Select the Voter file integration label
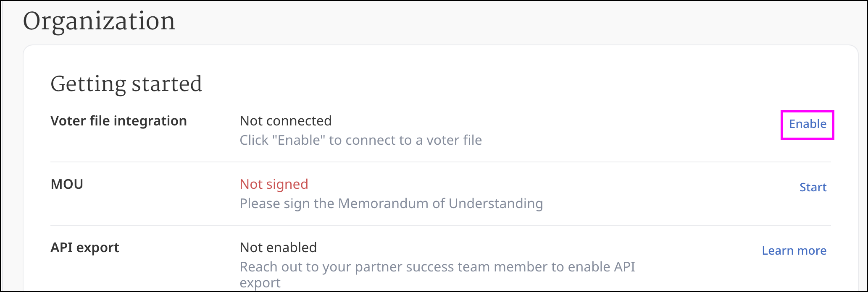Viewport: 868px width, 292px height. point(118,121)
